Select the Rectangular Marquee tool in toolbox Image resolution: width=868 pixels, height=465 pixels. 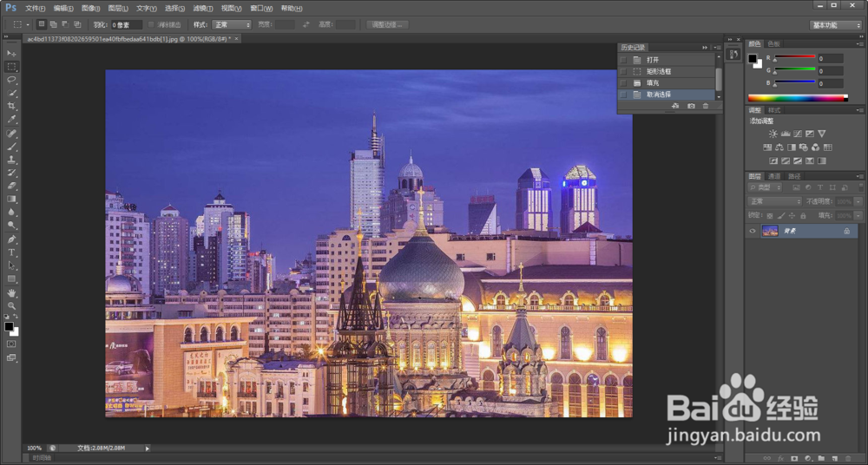[11, 67]
